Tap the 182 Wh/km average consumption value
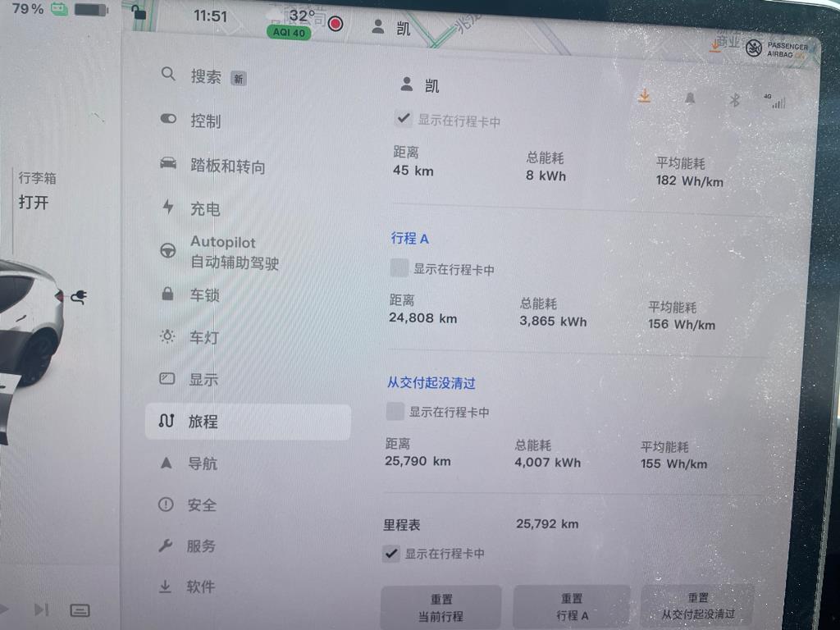The height and width of the screenshot is (630, 840). click(689, 181)
